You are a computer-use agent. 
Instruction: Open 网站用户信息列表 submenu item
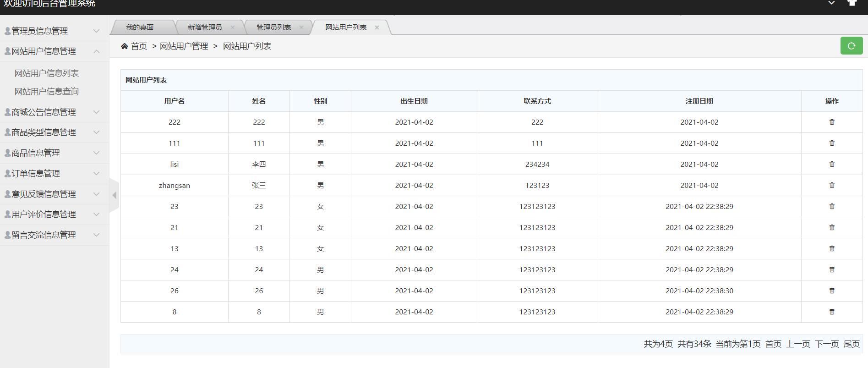click(47, 73)
